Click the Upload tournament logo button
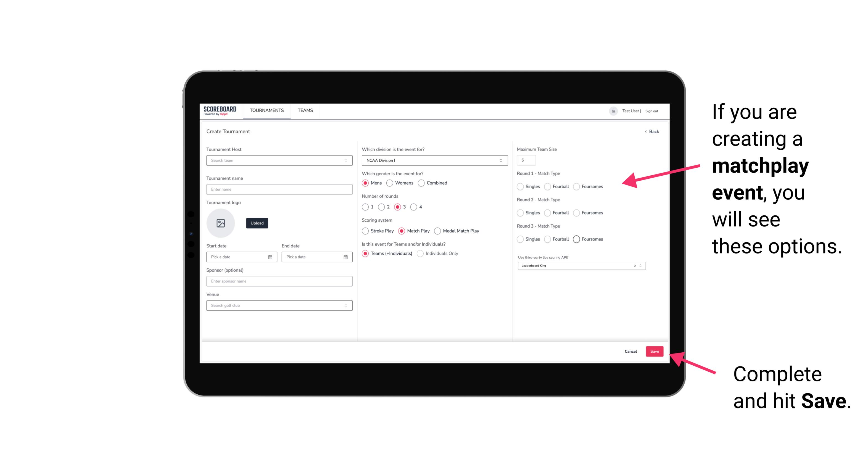Screen dimensions: 868x467 257,223
